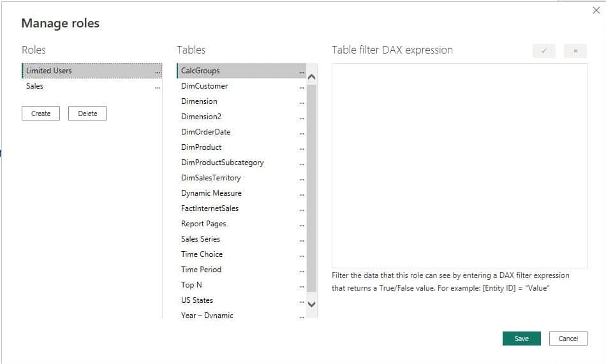The width and height of the screenshot is (606, 364).
Task: Select the FactInternetSales table
Action: pyautogui.click(x=241, y=208)
